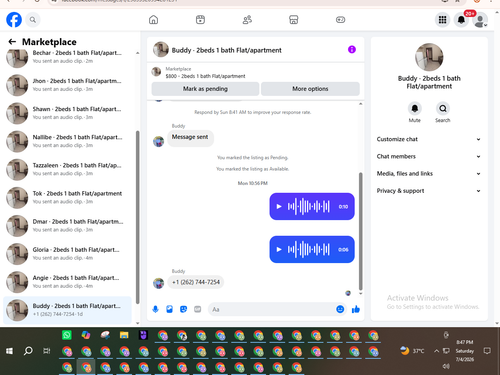Screen dimensions: 500x375
Task: Choose a GIF icon
Action: pyautogui.click(x=198, y=309)
